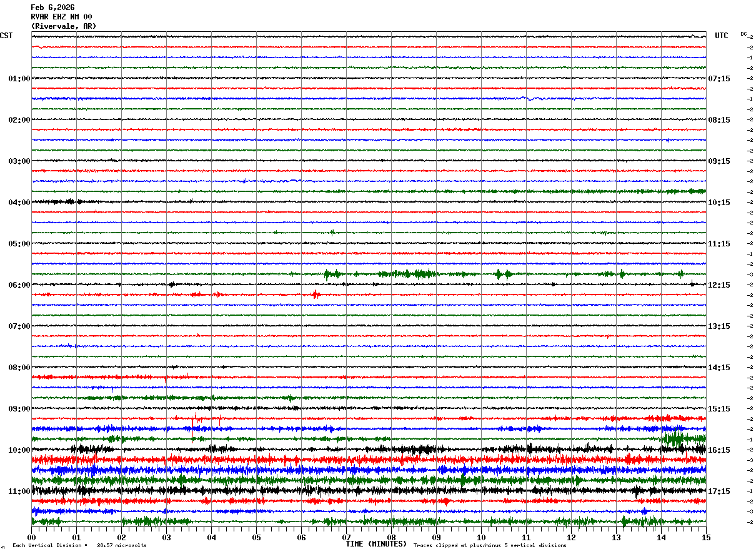Click the 17:15 UTC time label
This screenshot has height=554, width=756.
(719, 491)
